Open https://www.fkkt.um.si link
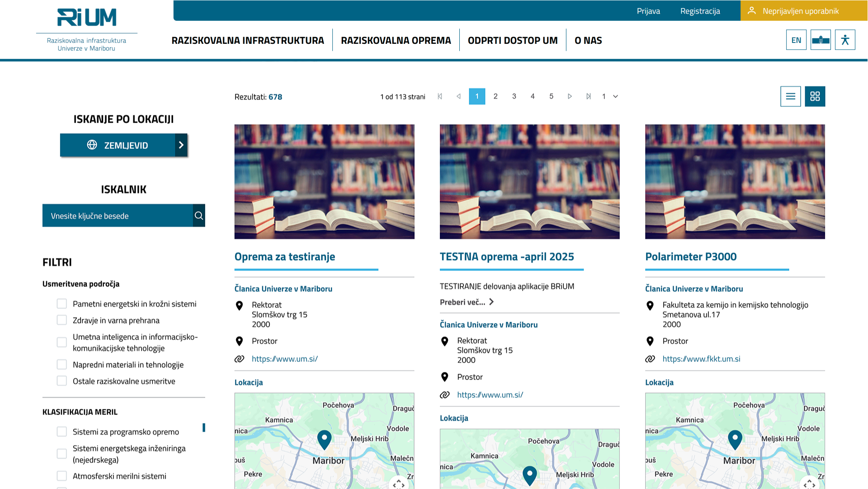Viewport: 868px width, 489px height. [701, 359]
